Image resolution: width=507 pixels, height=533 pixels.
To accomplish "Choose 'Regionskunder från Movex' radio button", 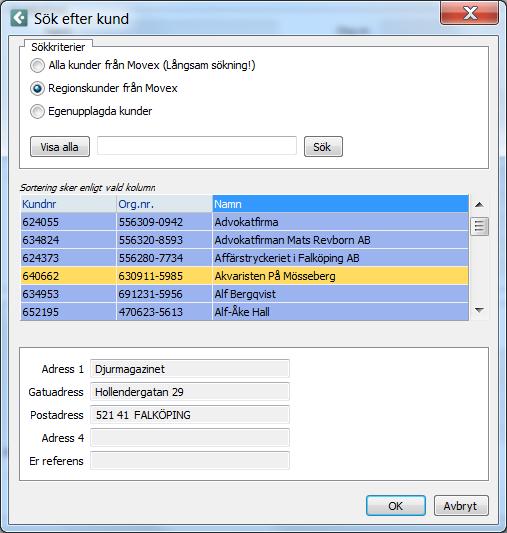I will coord(37,88).
